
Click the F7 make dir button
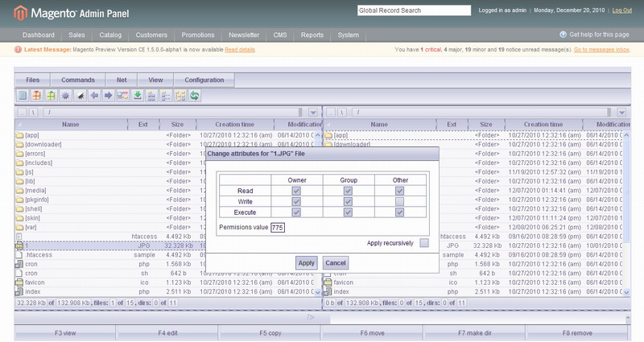475,333
